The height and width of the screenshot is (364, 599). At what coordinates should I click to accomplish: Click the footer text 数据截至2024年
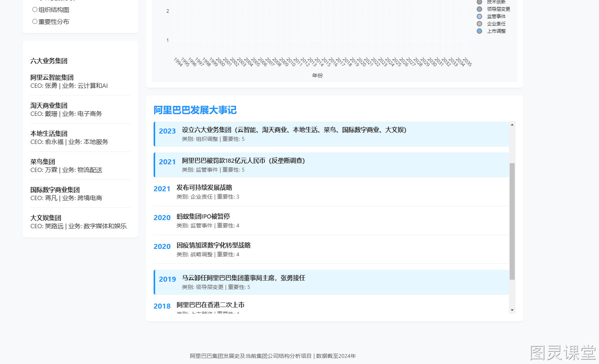click(x=336, y=356)
